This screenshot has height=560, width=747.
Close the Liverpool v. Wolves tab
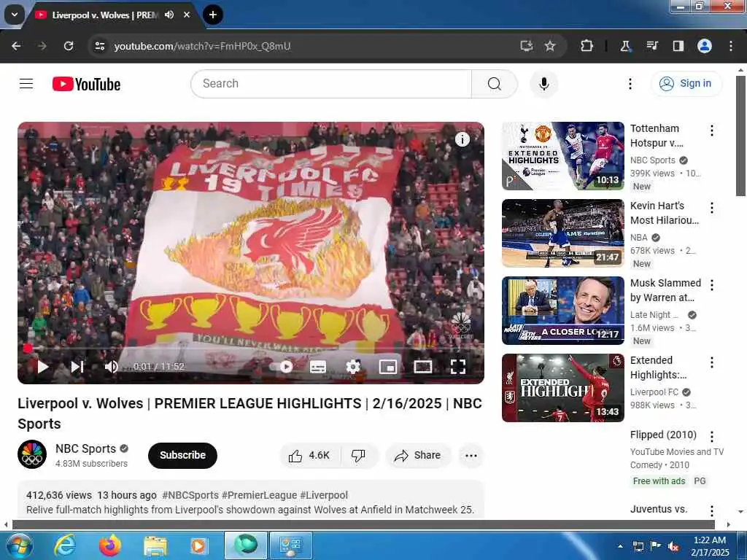187,15
